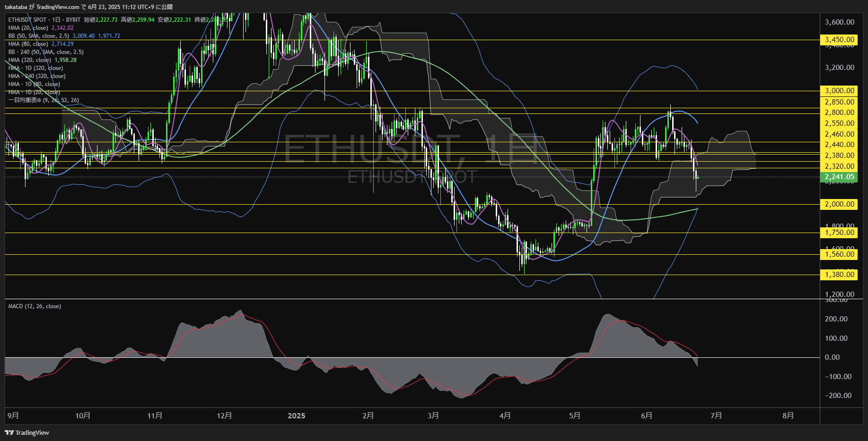Select the 3,000.00 yellow price label

coord(839,91)
